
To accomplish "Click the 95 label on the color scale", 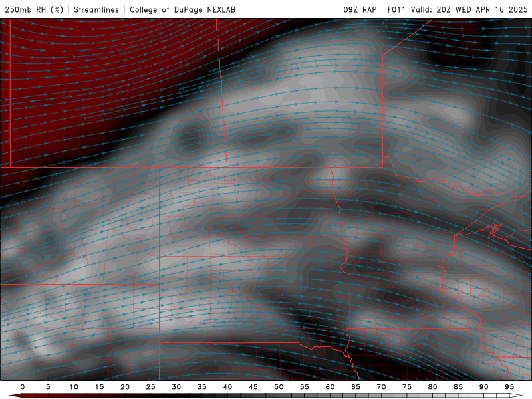I will 509,387.
